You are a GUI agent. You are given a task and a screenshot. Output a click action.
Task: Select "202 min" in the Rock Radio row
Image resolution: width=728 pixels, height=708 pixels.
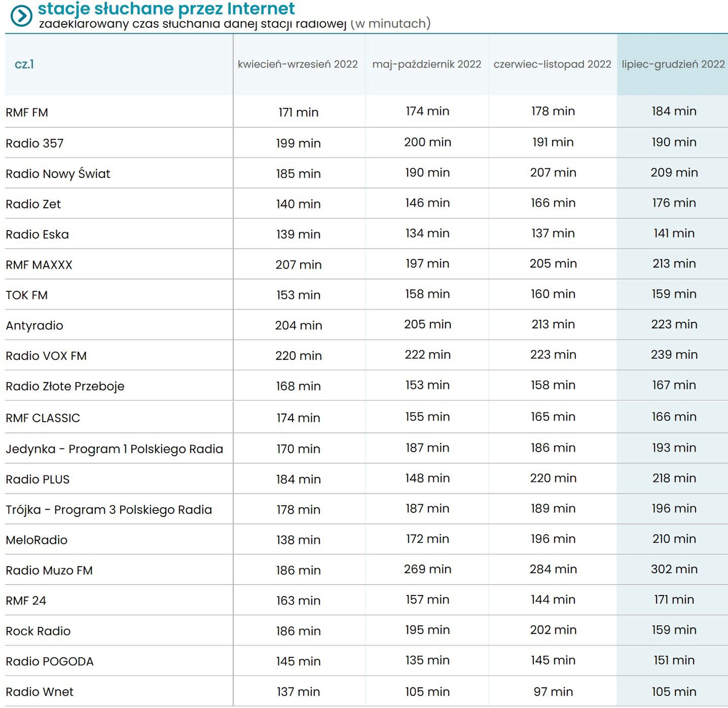(553, 630)
